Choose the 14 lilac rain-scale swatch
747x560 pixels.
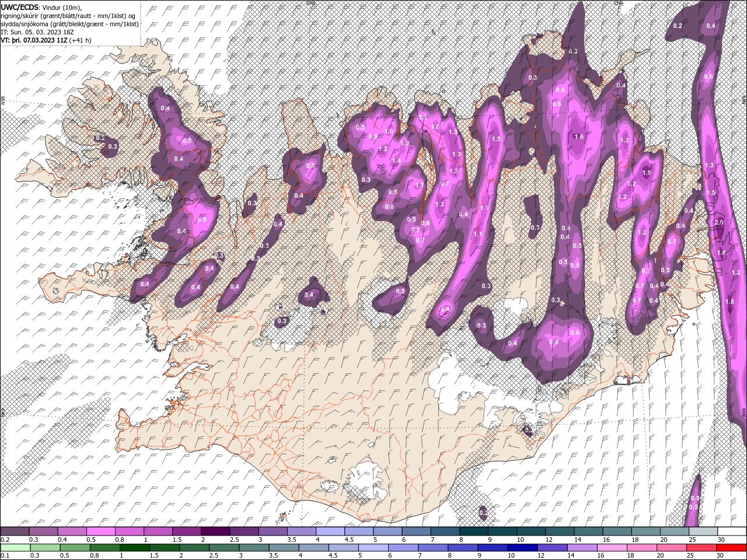581,548
